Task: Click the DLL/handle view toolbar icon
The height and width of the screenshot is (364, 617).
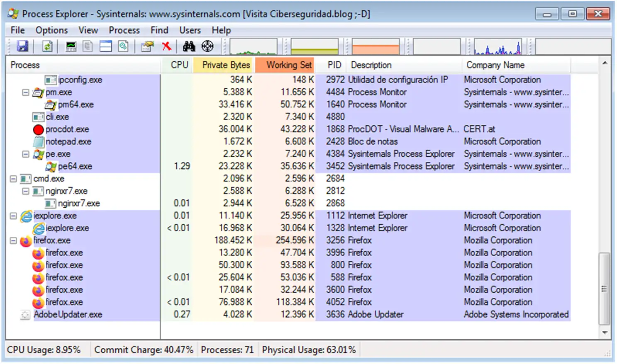Action: [x=123, y=46]
